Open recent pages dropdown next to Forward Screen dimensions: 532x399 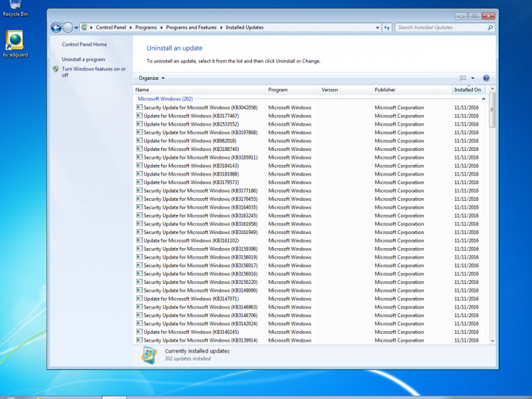click(x=76, y=28)
